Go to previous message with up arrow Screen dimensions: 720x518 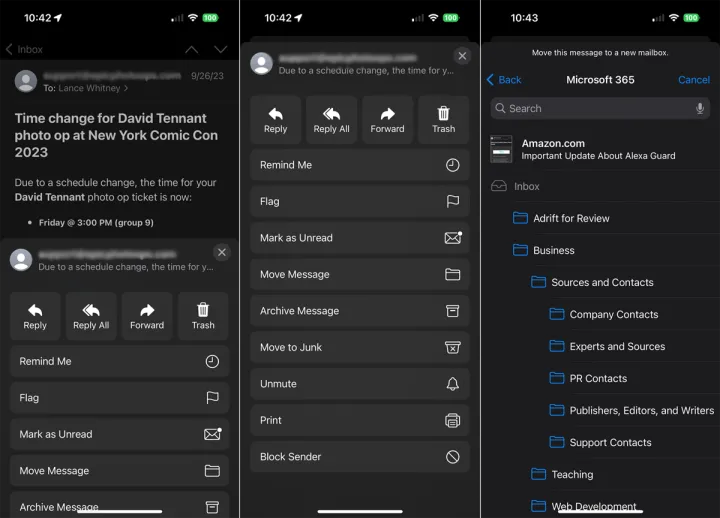click(191, 49)
